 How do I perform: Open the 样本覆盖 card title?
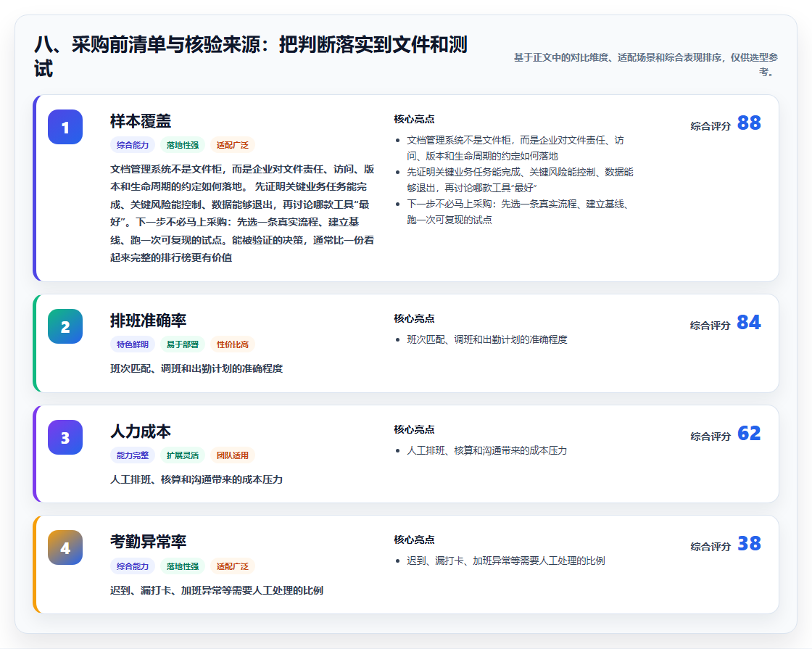[141, 121]
